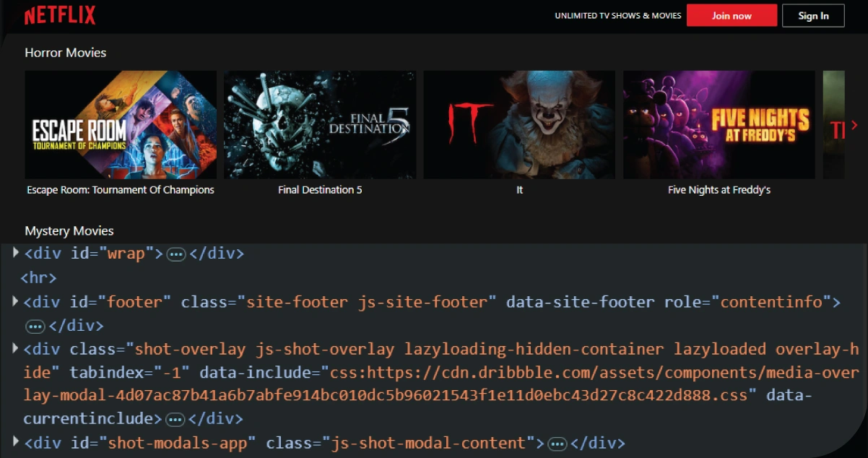Image resolution: width=868 pixels, height=458 pixels.
Task: Select the It clown movie poster
Action: (x=519, y=124)
